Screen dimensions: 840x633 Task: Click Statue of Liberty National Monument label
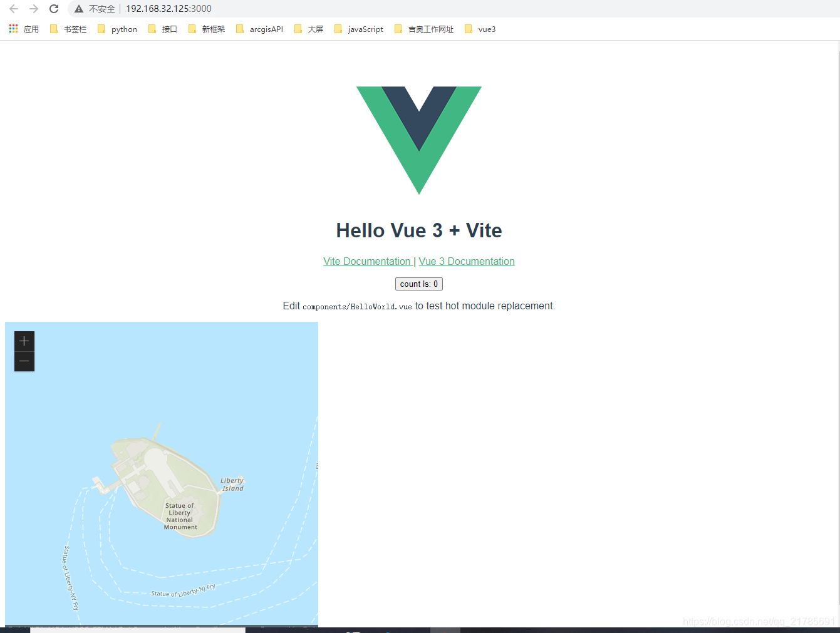[180, 516]
